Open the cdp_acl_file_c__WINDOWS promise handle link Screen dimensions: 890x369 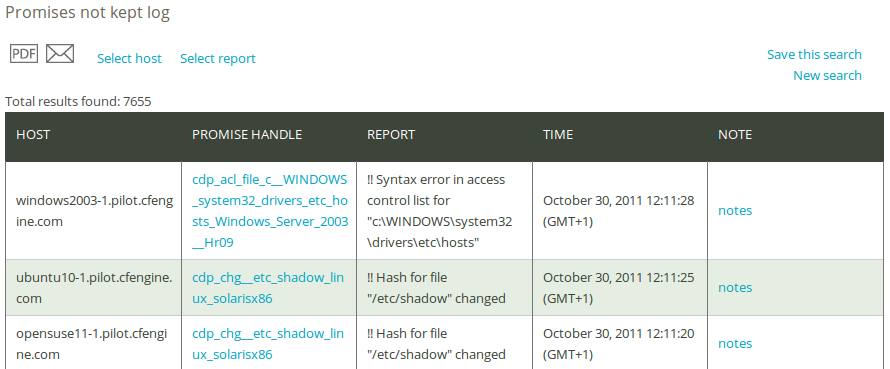click(x=270, y=211)
